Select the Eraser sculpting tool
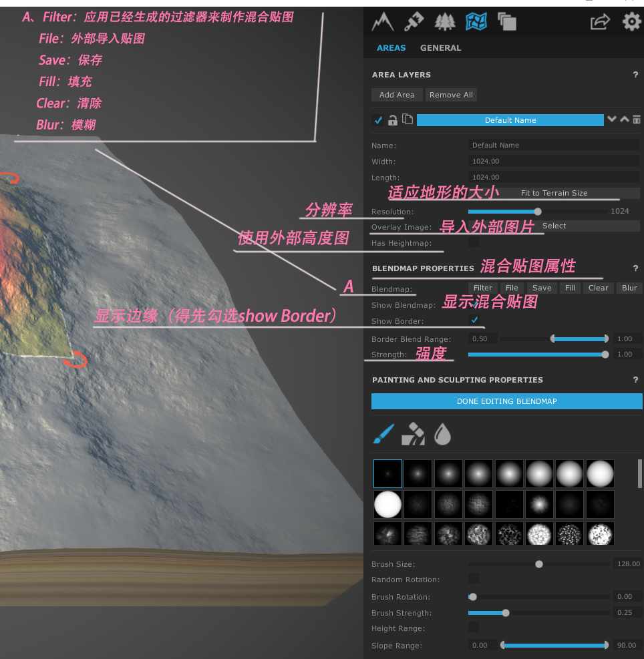Image resolution: width=644 pixels, height=659 pixels. [x=414, y=433]
